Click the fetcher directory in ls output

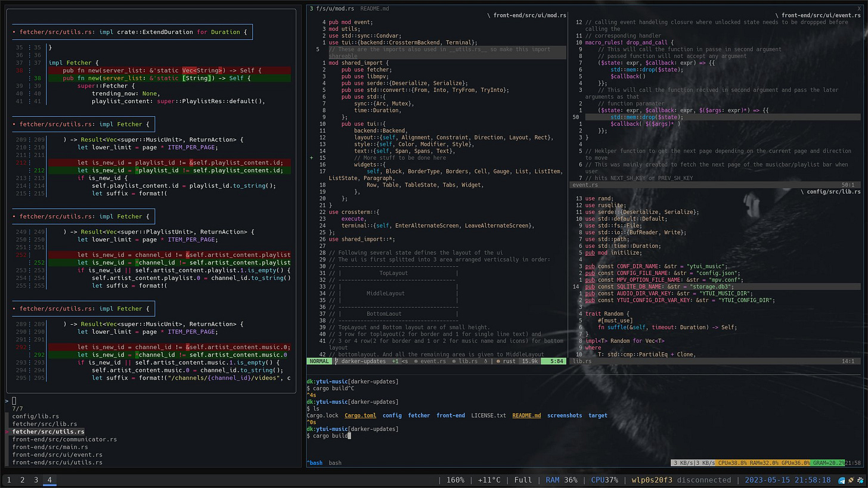click(x=418, y=415)
